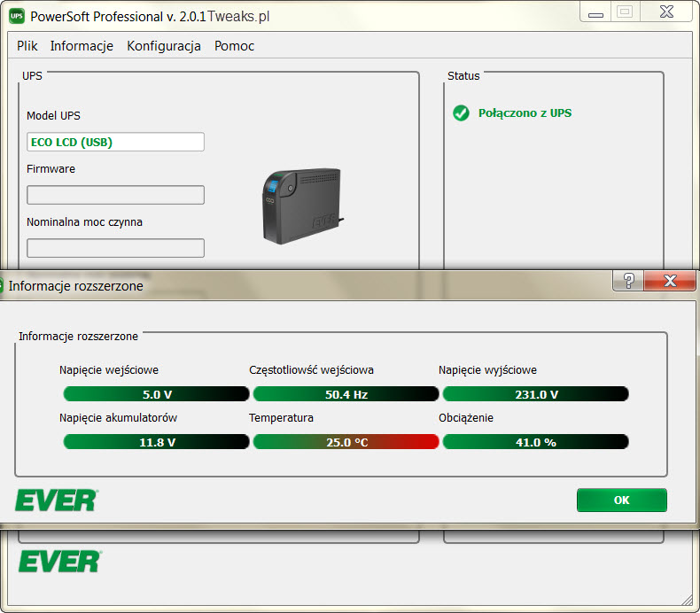Viewport: 700px width, 613px height.
Task: Click the Temperatura label
Action: tap(281, 418)
